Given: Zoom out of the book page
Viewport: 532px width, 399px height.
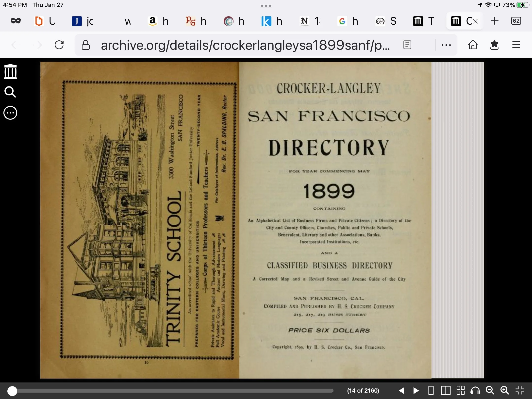Looking at the screenshot, I should (490, 390).
